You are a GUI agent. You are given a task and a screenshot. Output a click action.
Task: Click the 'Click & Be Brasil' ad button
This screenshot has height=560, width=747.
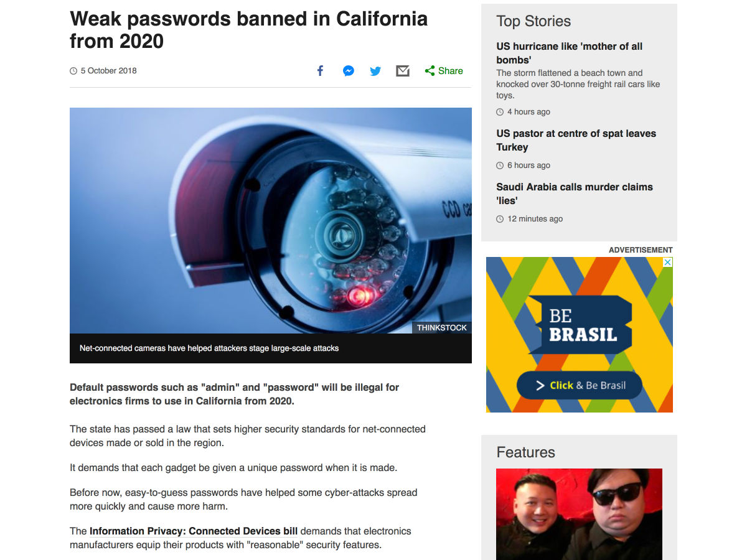point(580,385)
